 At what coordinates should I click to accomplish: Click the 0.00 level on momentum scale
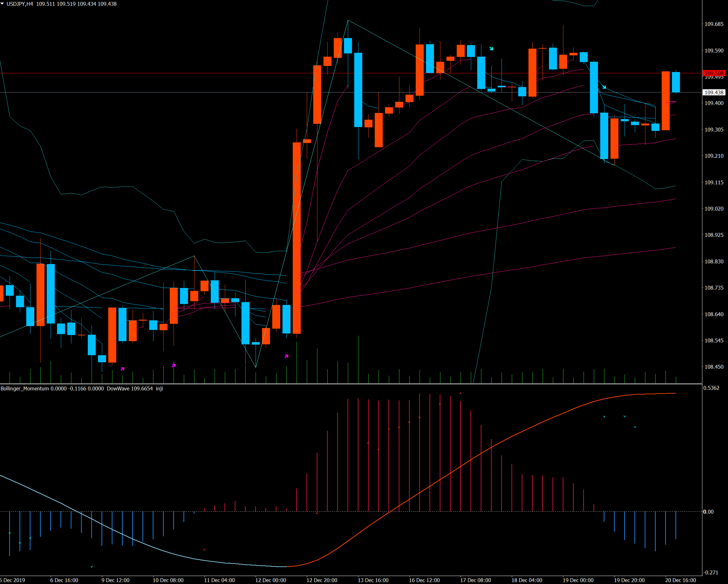tap(708, 512)
